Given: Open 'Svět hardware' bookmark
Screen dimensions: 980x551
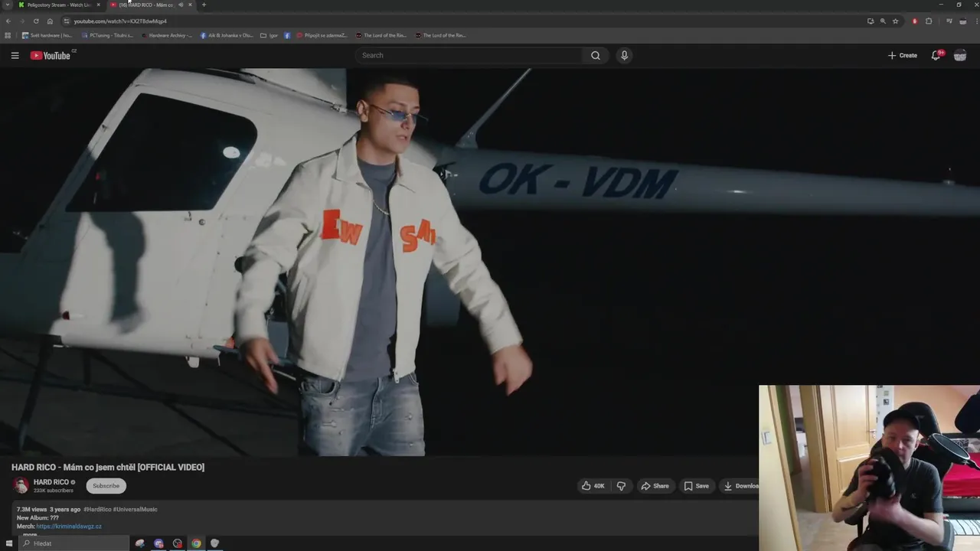Looking at the screenshot, I should 47,35.
